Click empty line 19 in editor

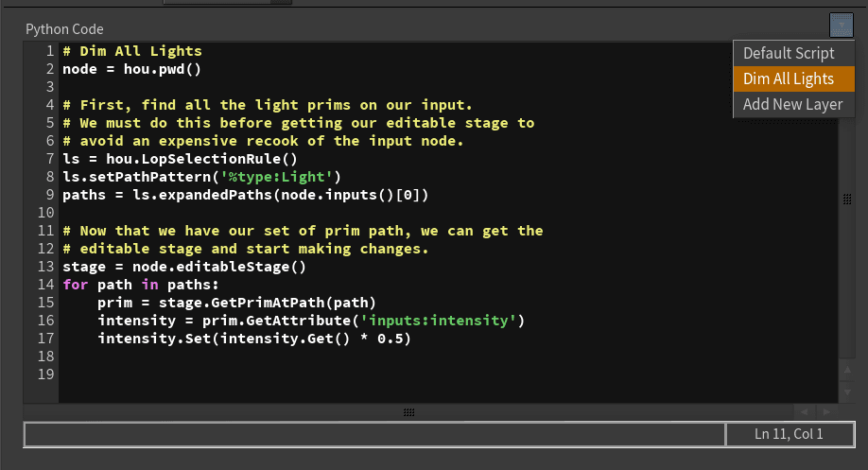click(284, 374)
